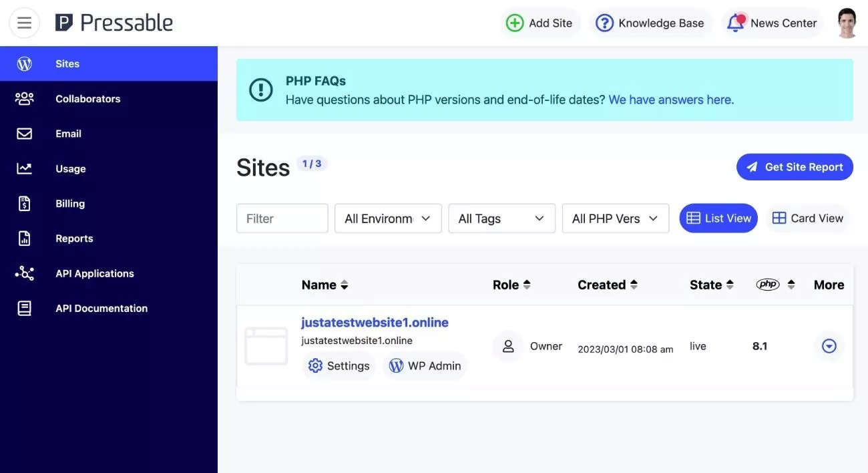The height and width of the screenshot is (473, 868).
Task: Open News Center bell notifications
Action: click(x=735, y=23)
